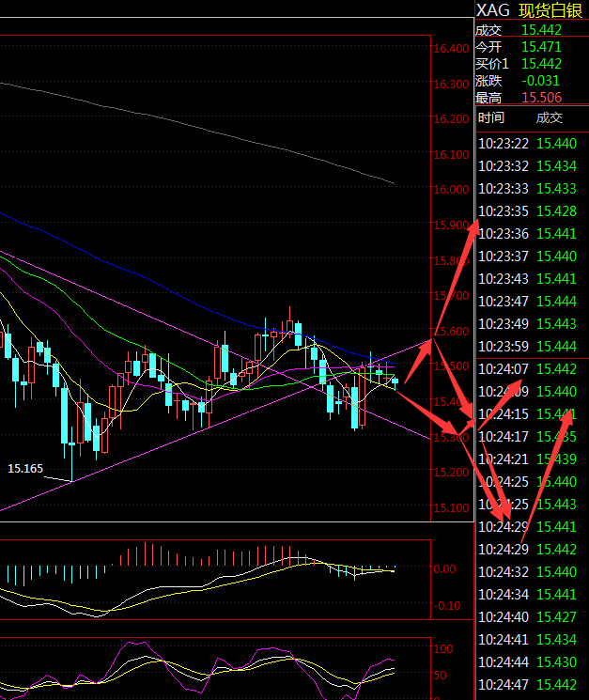Select the 10:24:17 tick row
Image resolution: width=589 pixels, height=700 pixels.
click(x=532, y=436)
